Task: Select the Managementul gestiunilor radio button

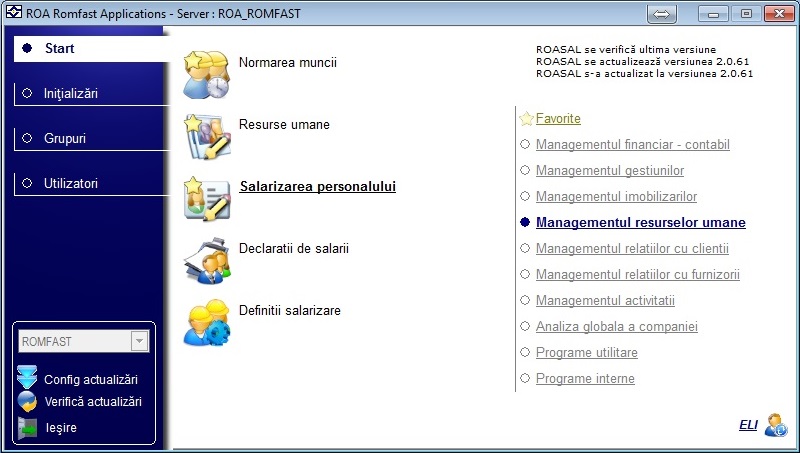Action: (525, 170)
